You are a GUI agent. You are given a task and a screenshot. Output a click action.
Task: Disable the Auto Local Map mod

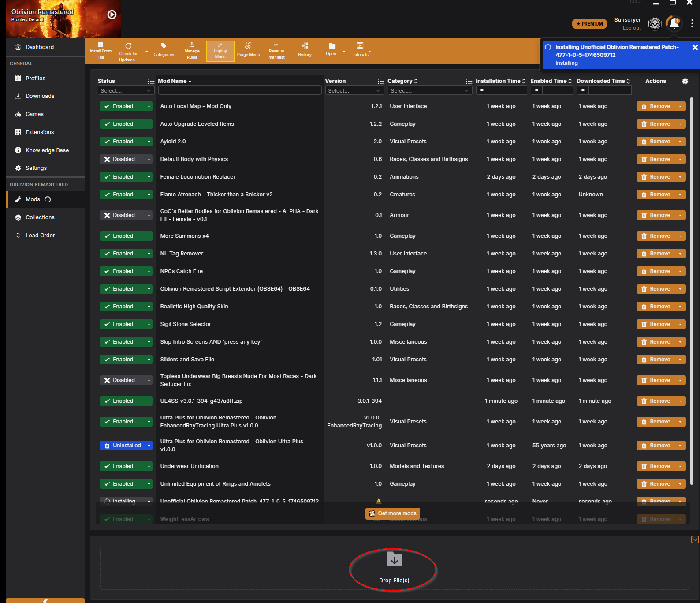point(122,106)
